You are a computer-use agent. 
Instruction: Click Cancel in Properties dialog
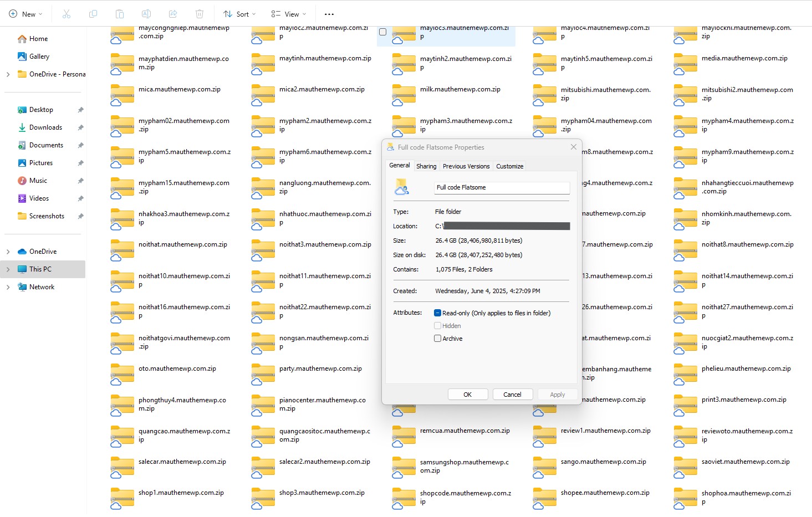[512, 395]
